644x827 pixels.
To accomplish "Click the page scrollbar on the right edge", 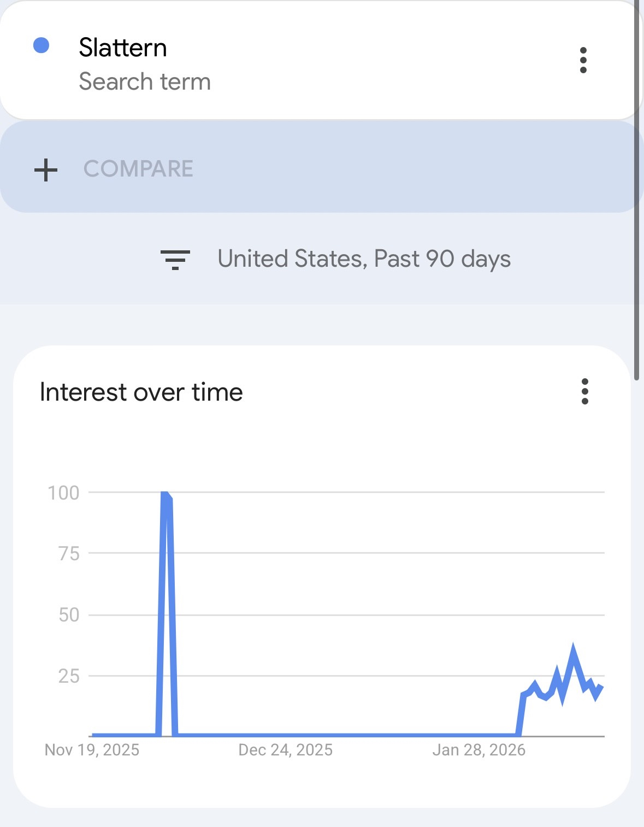I will [x=636, y=191].
